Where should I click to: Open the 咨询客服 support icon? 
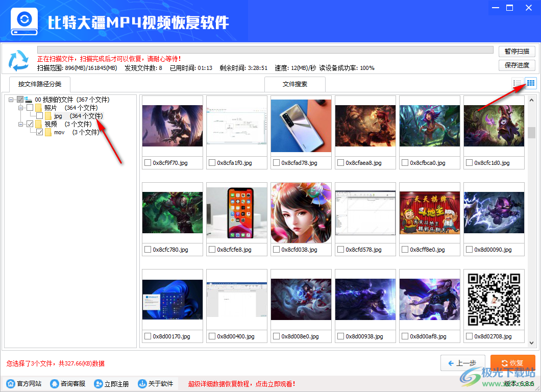[x=55, y=384]
